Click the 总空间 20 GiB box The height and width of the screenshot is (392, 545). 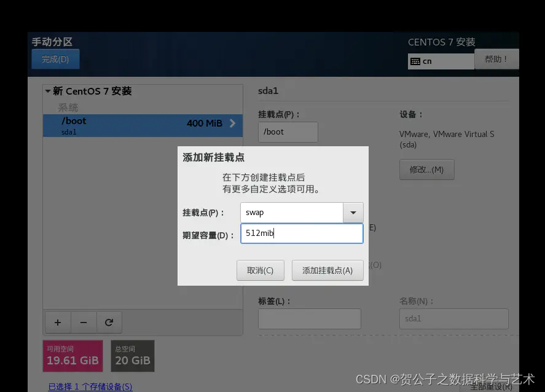tap(133, 356)
